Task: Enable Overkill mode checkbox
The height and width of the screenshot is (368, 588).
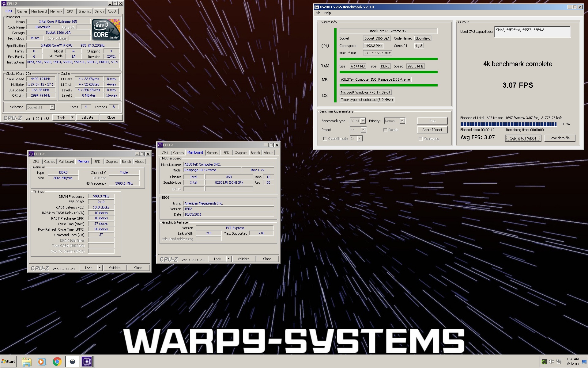Action: pos(325,139)
